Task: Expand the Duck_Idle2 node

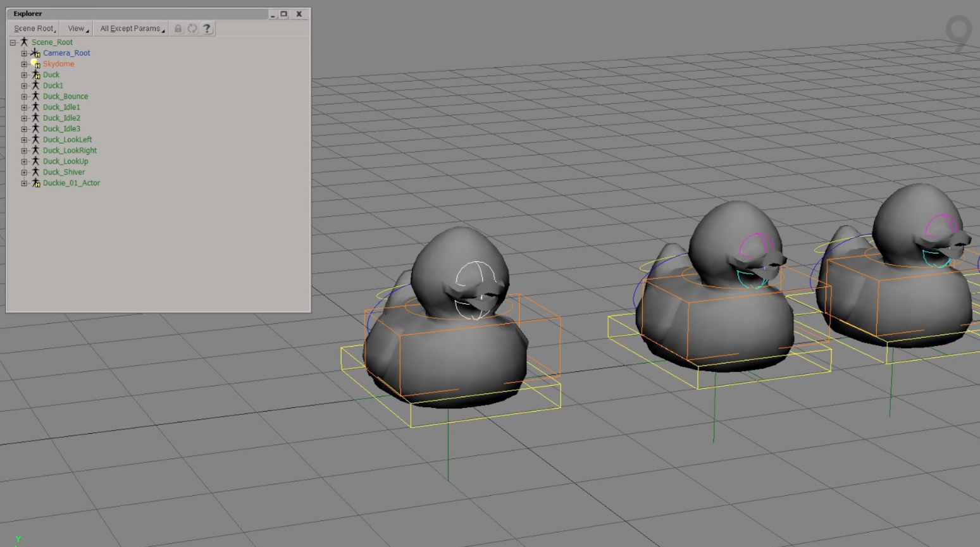Action: 24,118
